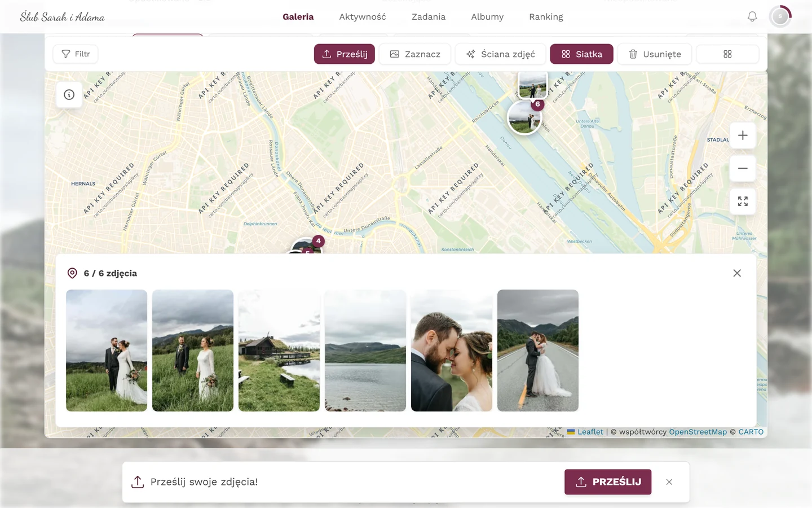Click the Prześlij toolbar button
812x508 pixels.
click(345, 54)
